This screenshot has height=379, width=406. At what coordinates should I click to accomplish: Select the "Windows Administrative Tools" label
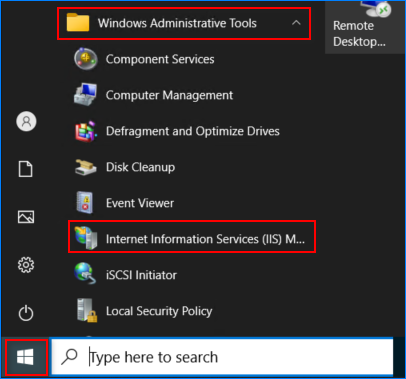tap(177, 23)
